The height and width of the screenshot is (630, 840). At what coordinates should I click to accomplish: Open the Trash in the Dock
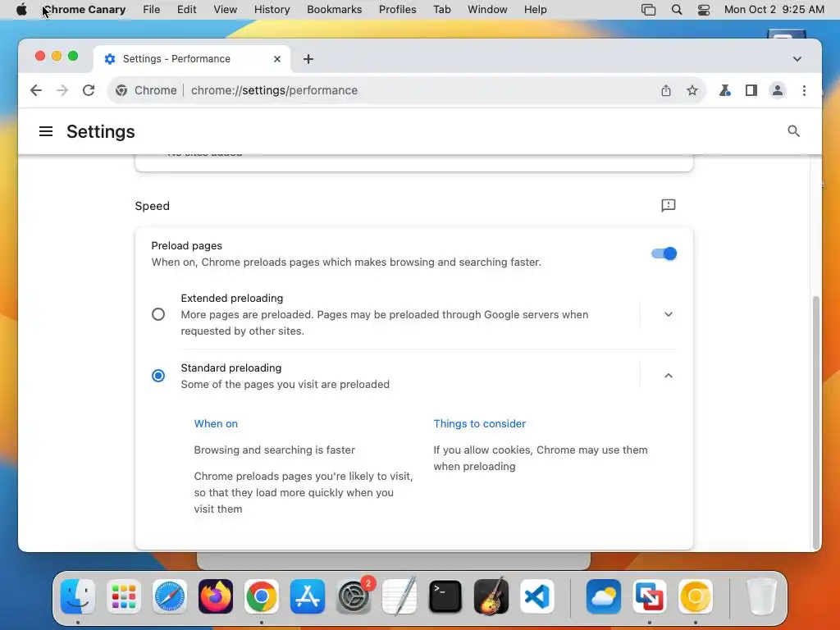(x=761, y=596)
